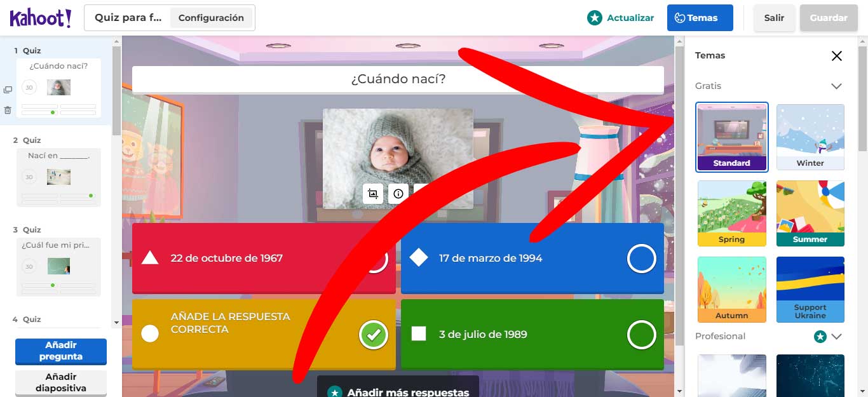Click the green star badge beside Profesional
This screenshot has width=868, height=397.
(x=820, y=336)
